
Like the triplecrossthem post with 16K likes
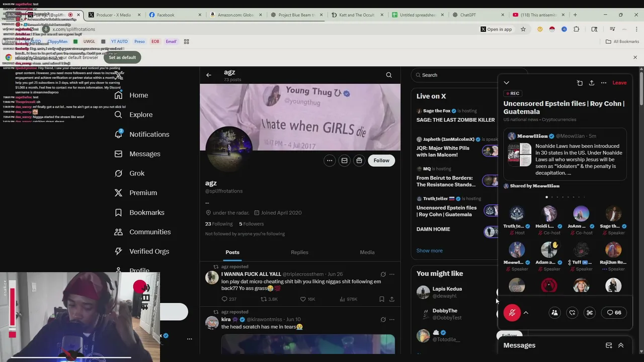(307, 299)
